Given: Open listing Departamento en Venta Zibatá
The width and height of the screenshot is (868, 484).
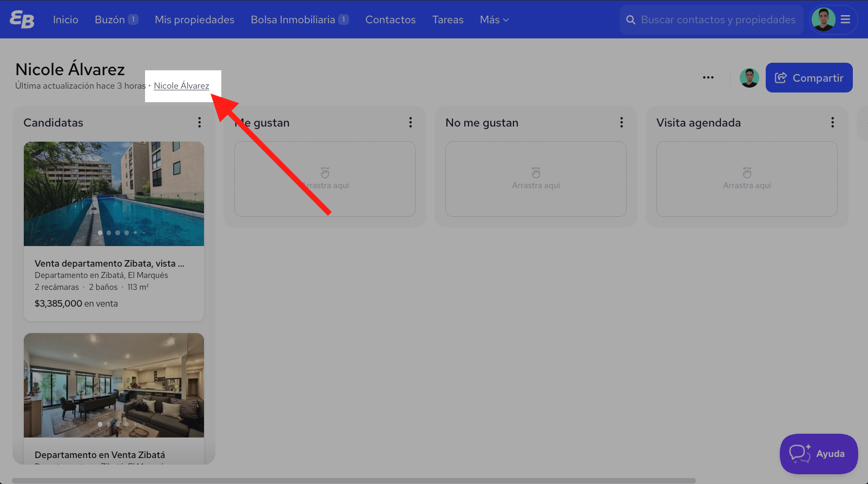Looking at the screenshot, I should pos(100,455).
